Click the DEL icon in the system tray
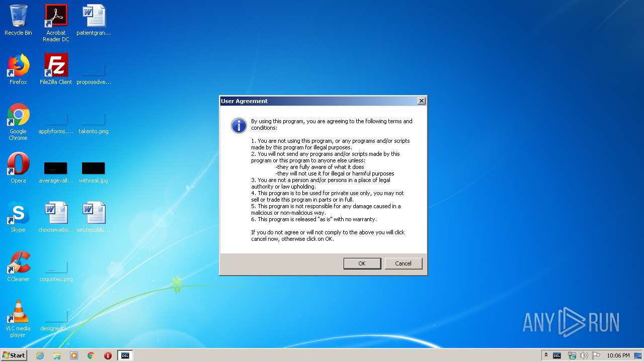Image resolution: width=644 pixels, height=362 pixels. click(557, 355)
